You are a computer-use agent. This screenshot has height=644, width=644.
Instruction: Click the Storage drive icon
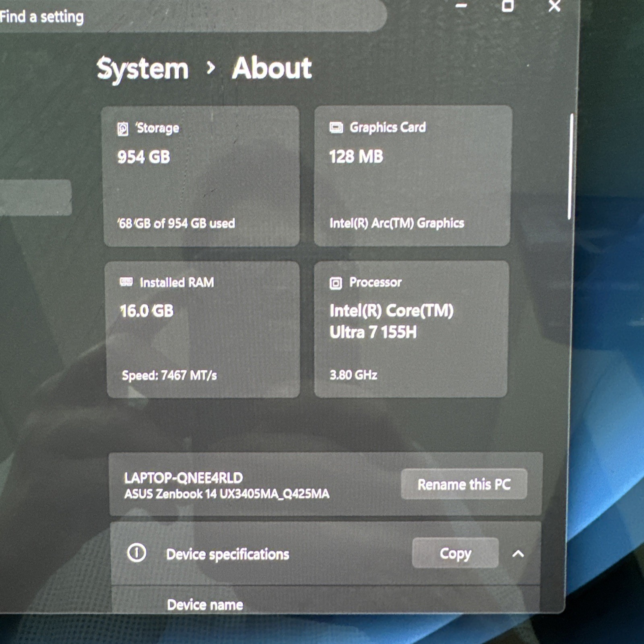(123, 129)
